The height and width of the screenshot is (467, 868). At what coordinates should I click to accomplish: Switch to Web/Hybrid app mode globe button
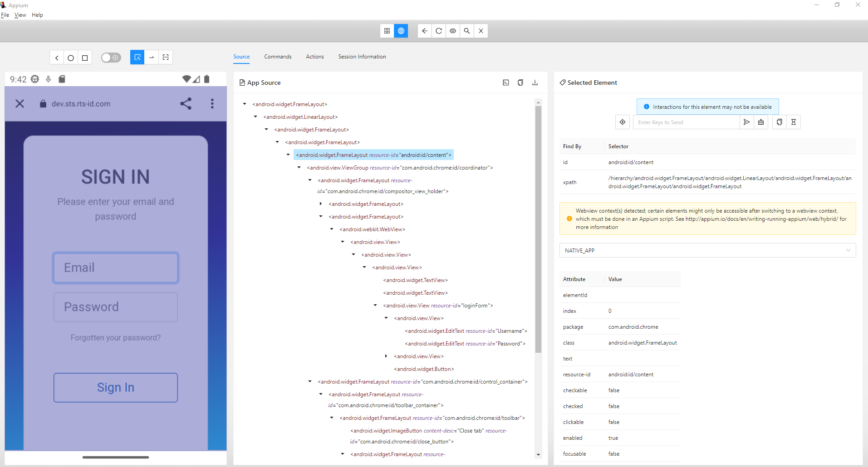(x=401, y=31)
